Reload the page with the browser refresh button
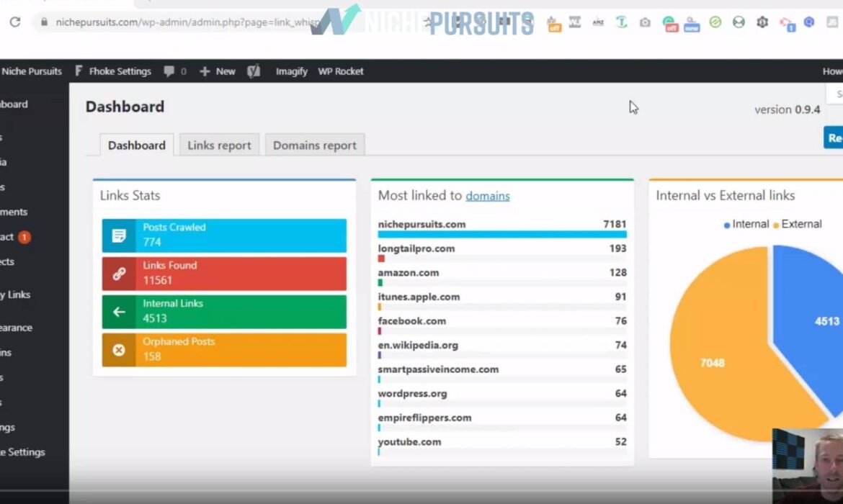 tap(15, 22)
